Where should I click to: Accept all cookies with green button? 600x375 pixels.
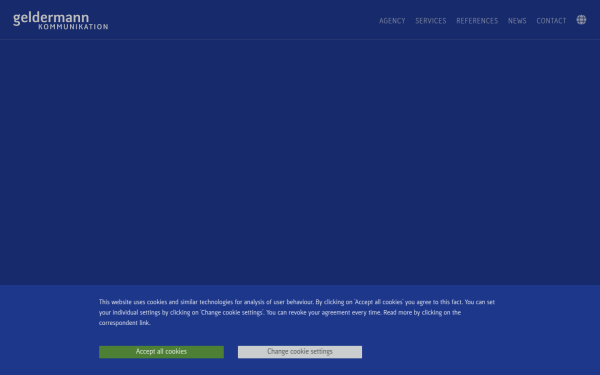click(161, 352)
